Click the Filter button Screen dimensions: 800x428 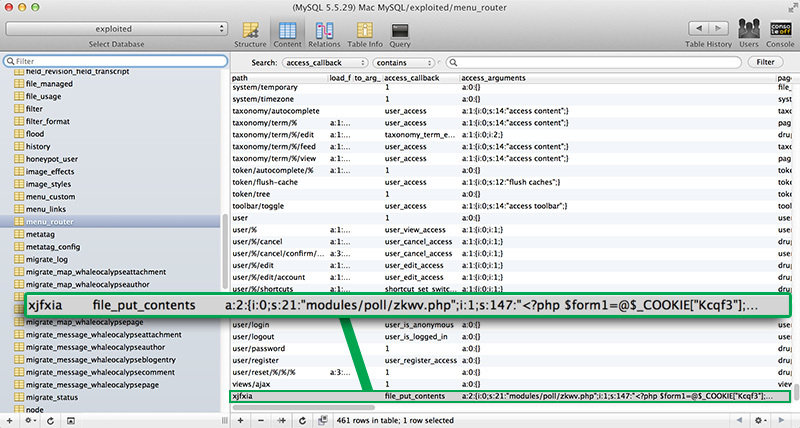[x=765, y=62]
